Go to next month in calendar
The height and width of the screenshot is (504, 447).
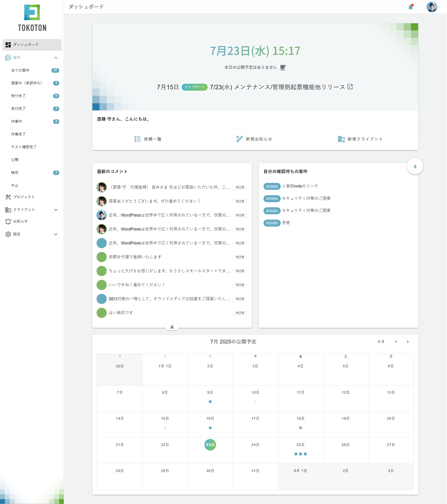pyautogui.click(x=408, y=342)
